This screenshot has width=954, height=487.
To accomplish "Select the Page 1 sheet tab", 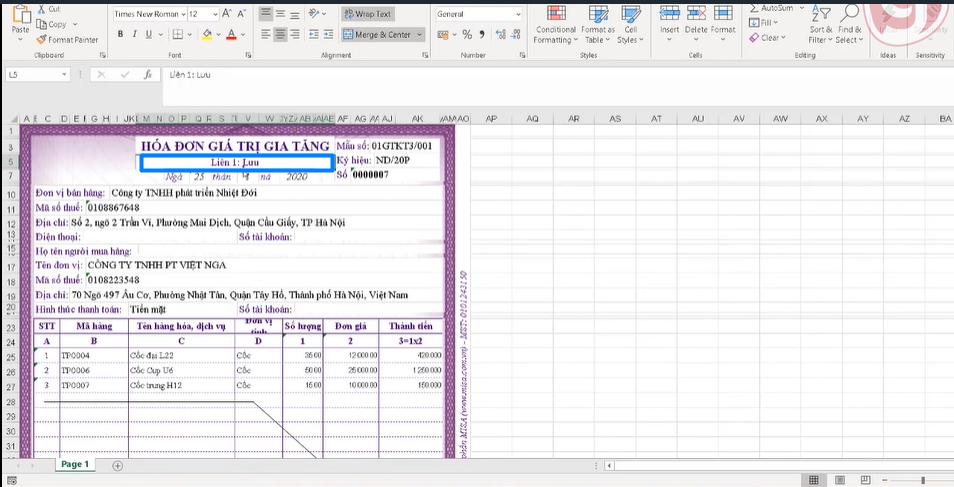I will click(75, 465).
